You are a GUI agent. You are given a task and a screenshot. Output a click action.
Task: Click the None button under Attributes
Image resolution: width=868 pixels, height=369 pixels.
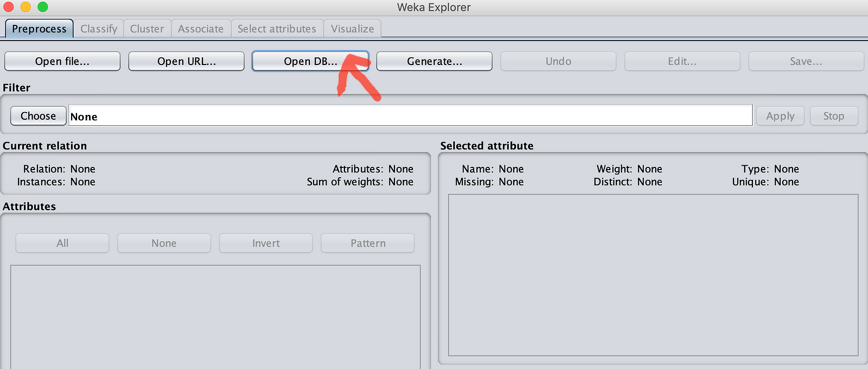164,243
